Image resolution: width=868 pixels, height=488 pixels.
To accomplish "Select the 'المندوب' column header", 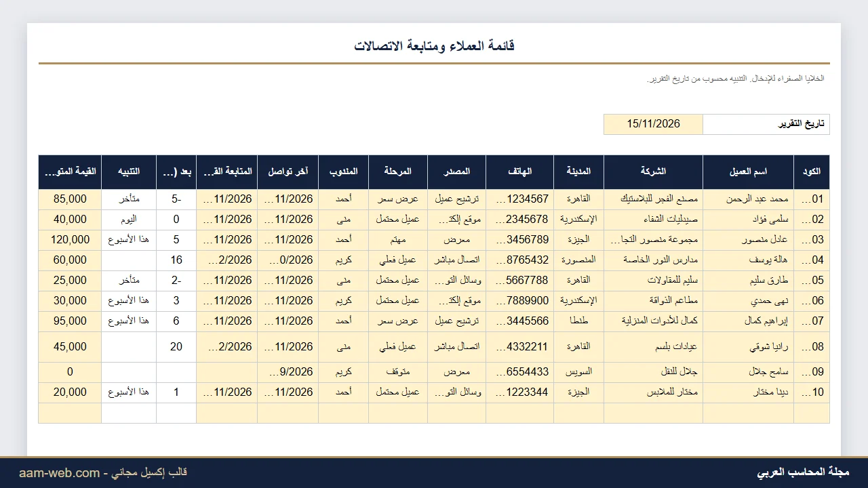I will pyautogui.click(x=344, y=172).
